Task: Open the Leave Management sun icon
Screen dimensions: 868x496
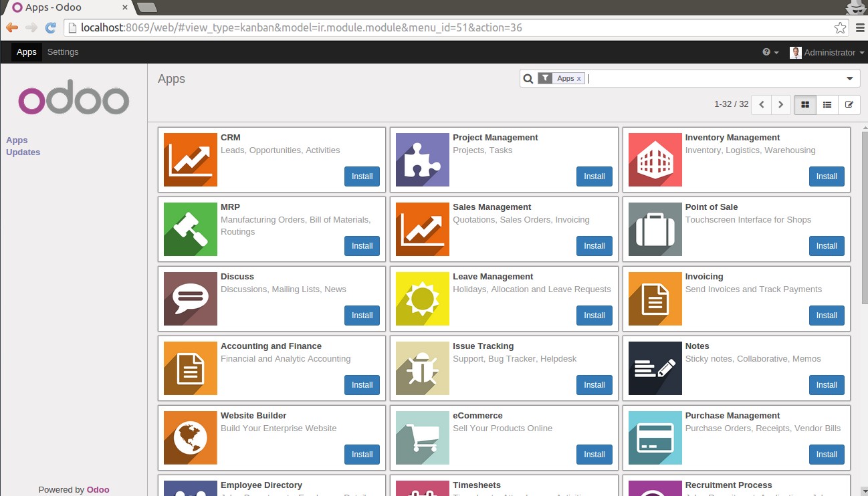Action: coord(423,299)
